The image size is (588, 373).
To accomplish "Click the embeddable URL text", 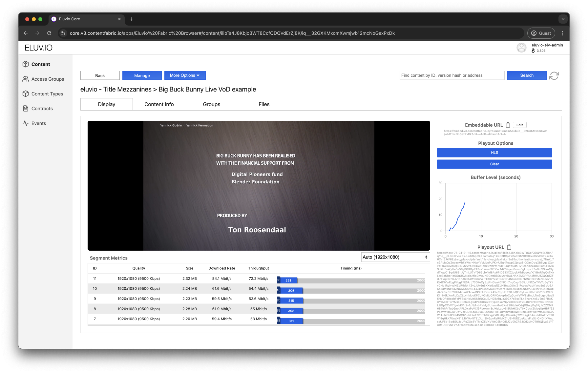I will 496,133.
